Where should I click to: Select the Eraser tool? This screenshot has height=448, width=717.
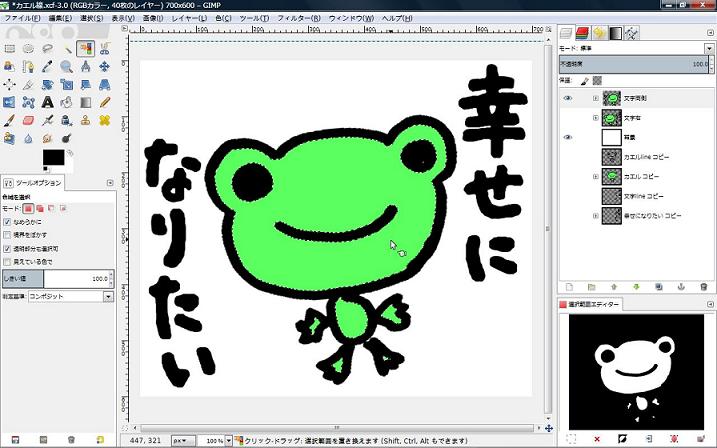28,121
